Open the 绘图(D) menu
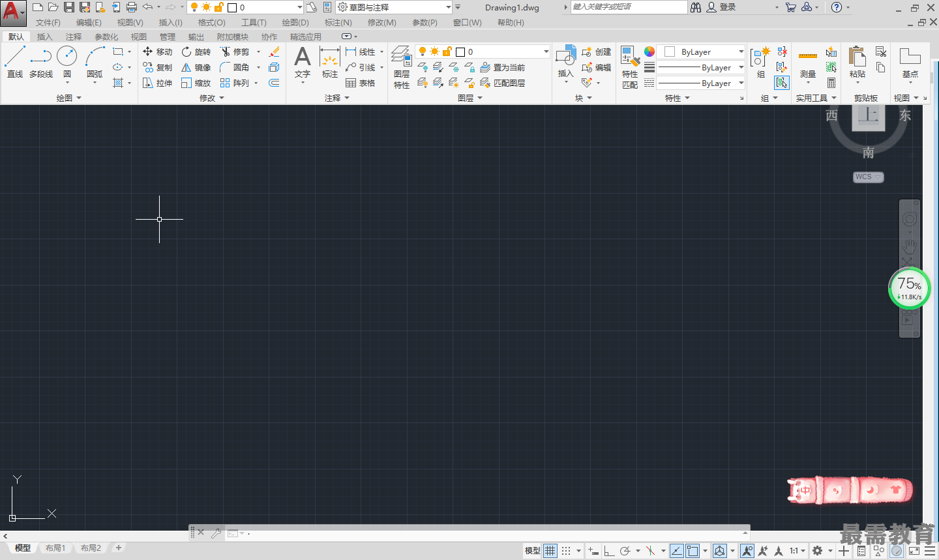The height and width of the screenshot is (560, 939). click(295, 22)
